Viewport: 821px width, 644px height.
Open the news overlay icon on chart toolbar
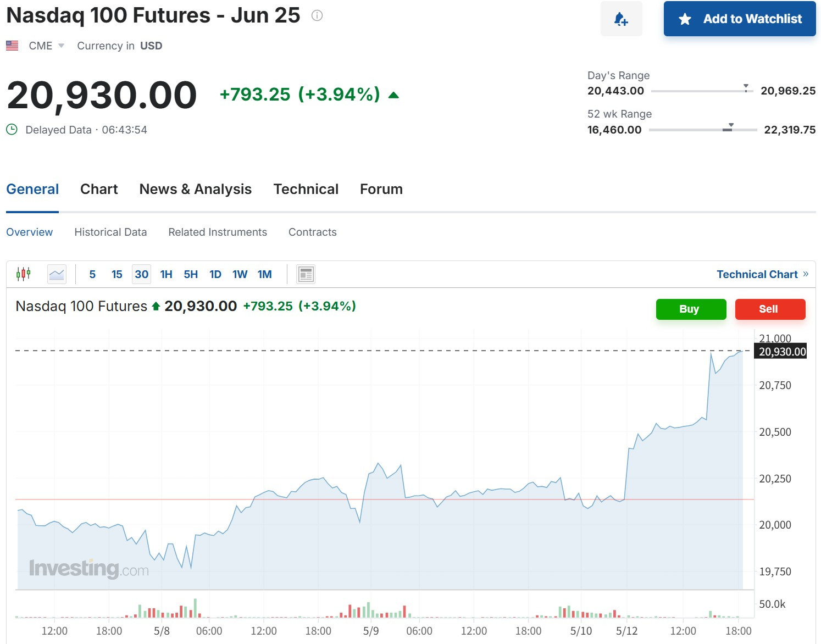[x=306, y=274]
